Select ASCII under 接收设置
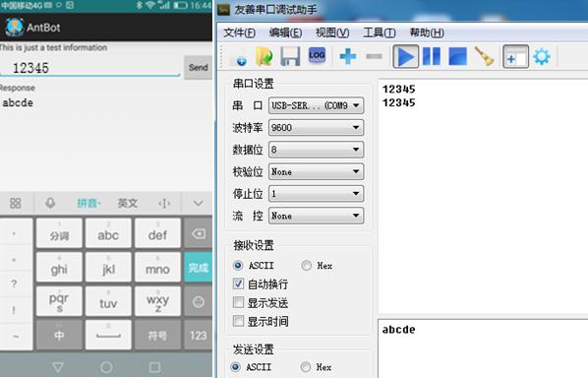588x378 pixels. pyautogui.click(x=238, y=266)
